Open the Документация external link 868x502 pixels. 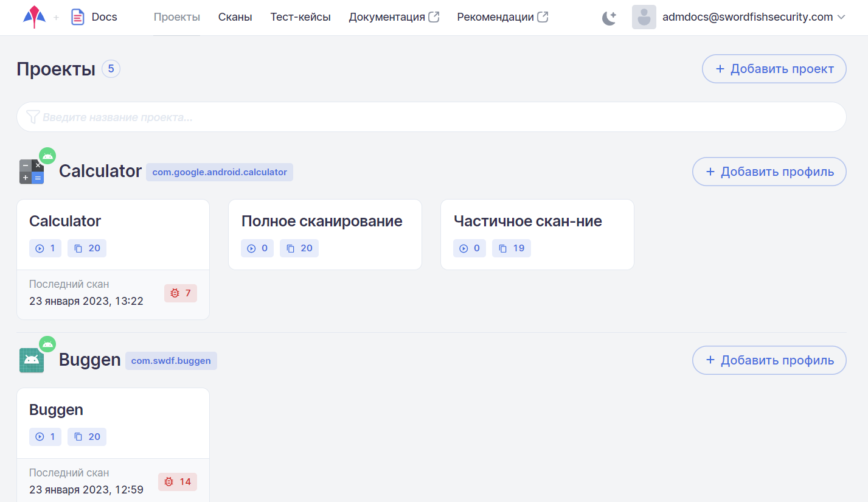tap(394, 17)
